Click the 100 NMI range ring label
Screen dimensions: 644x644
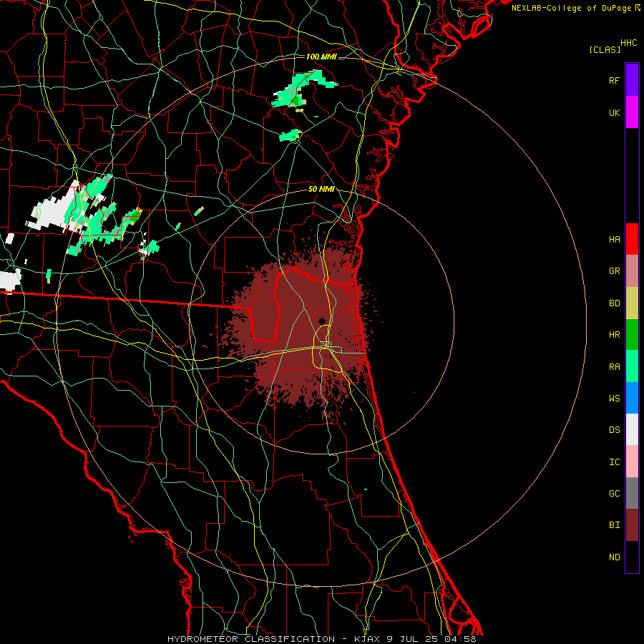click(321, 57)
